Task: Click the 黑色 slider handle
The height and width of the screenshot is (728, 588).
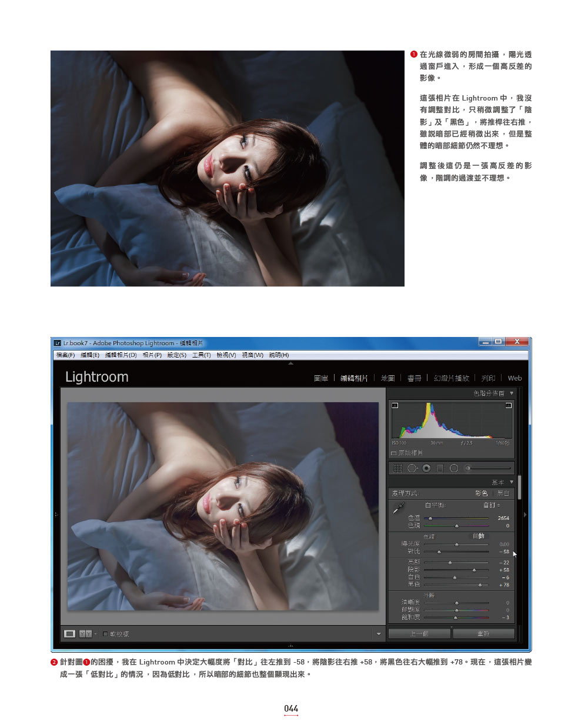Action: 480,585
